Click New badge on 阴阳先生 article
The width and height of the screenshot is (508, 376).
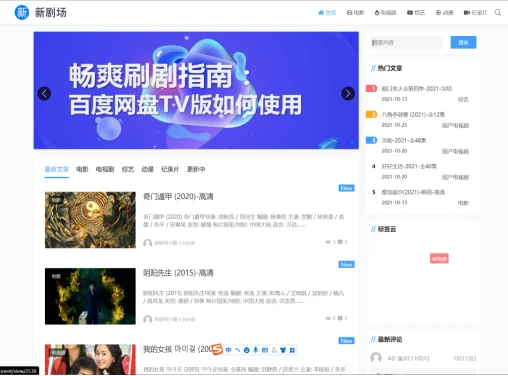click(x=346, y=264)
